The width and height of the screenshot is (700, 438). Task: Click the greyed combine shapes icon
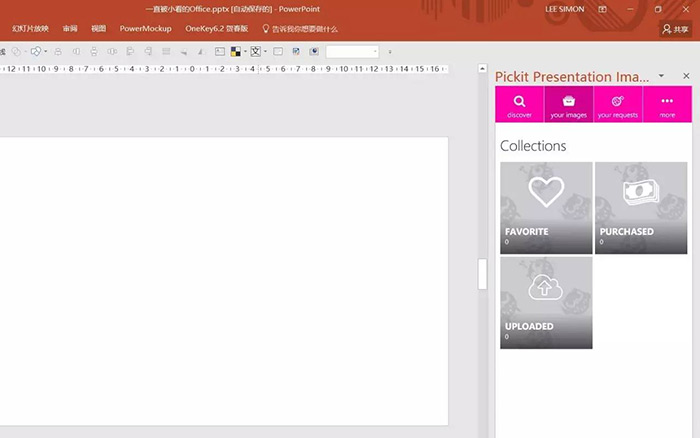click(x=16, y=51)
